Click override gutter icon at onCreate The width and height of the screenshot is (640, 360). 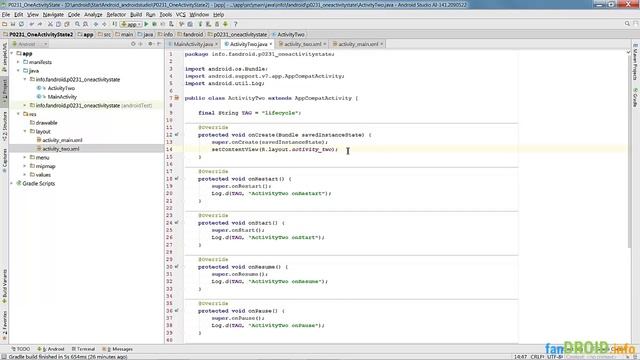click(x=177, y=134)
